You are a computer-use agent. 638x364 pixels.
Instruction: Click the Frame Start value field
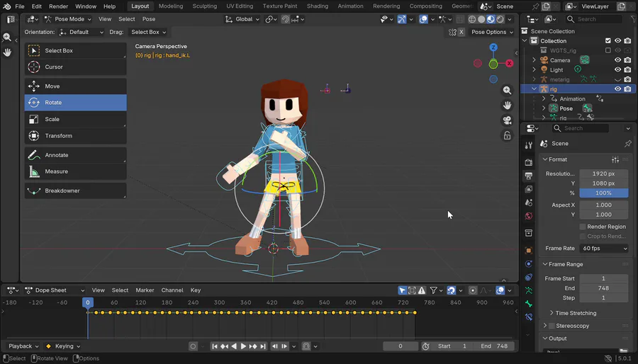tap(604, 278)
